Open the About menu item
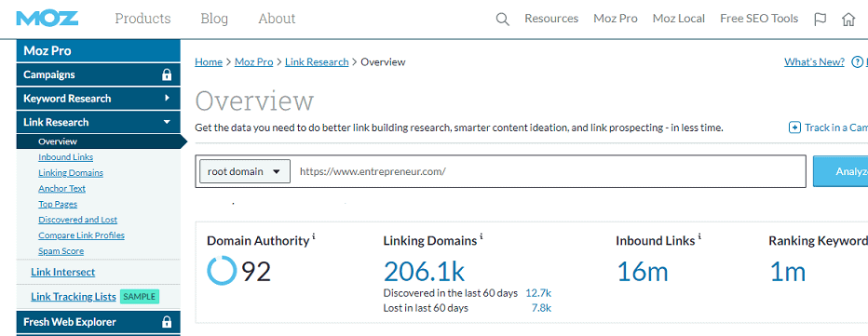 coord(277,19)
